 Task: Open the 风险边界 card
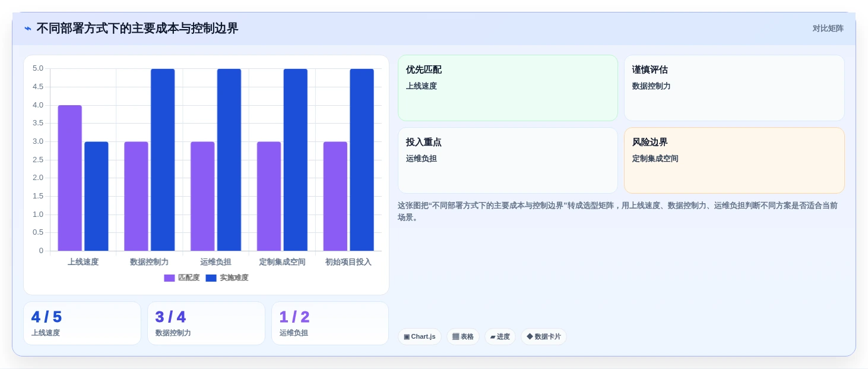click(734, 160)
